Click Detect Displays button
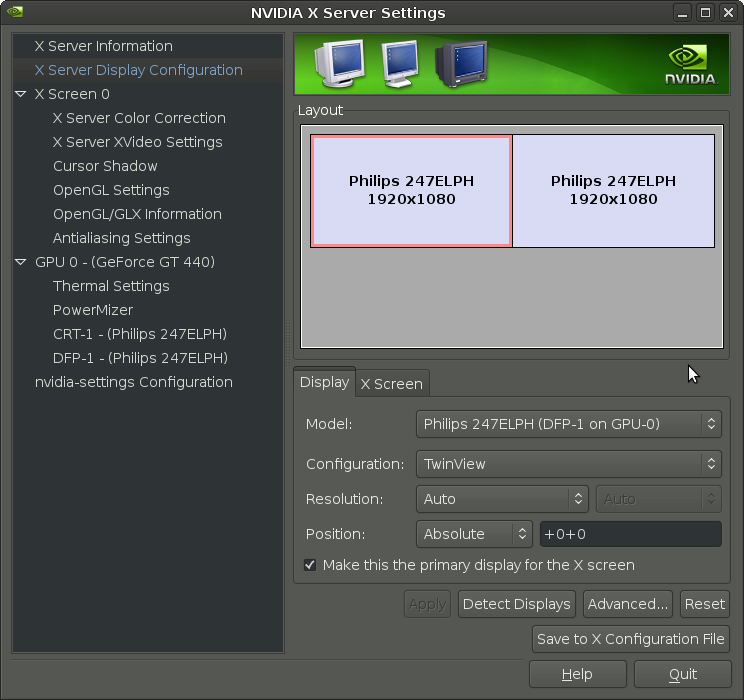 [x=517, y=604]
